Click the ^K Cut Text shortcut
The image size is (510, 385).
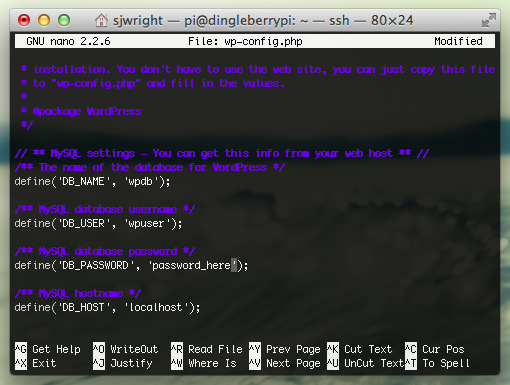(360, 349)
